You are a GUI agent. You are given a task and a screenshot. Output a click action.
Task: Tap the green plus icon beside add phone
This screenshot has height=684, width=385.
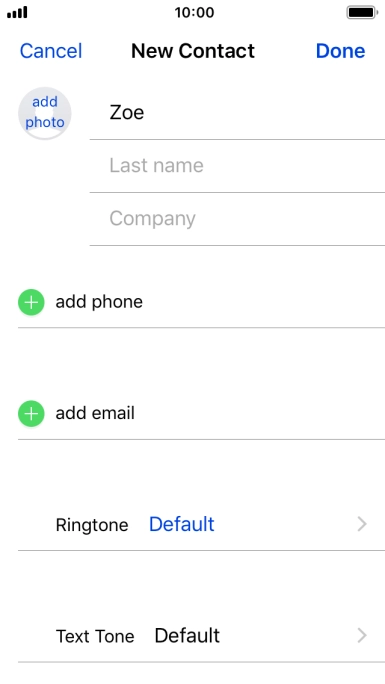point(31,302)
